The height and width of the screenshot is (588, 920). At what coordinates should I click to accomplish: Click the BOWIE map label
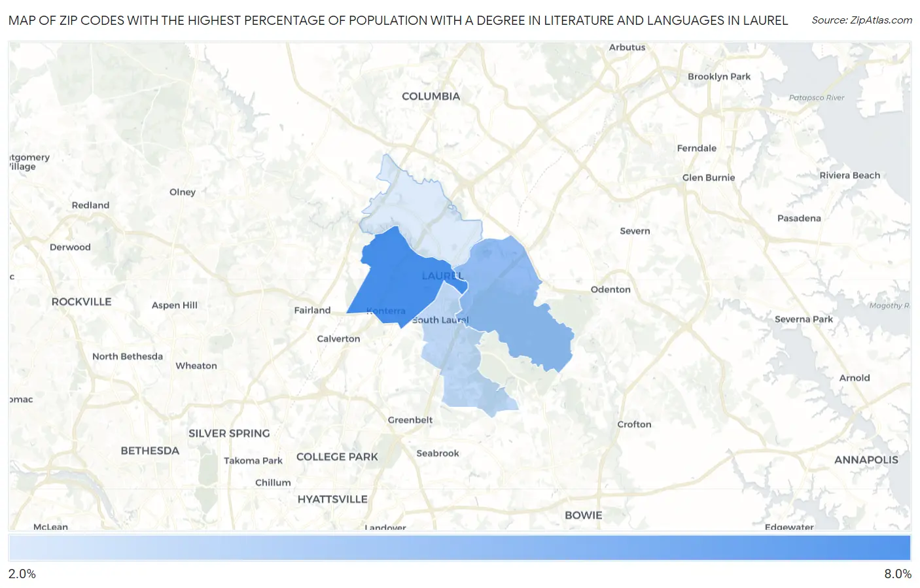click(584, 515)
